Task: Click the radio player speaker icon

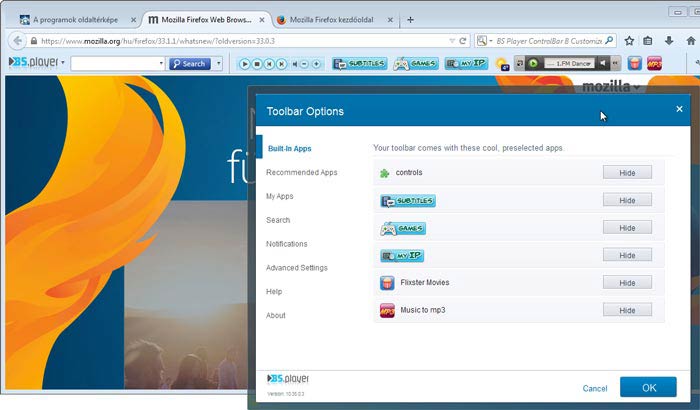Action: coord(602,63)
